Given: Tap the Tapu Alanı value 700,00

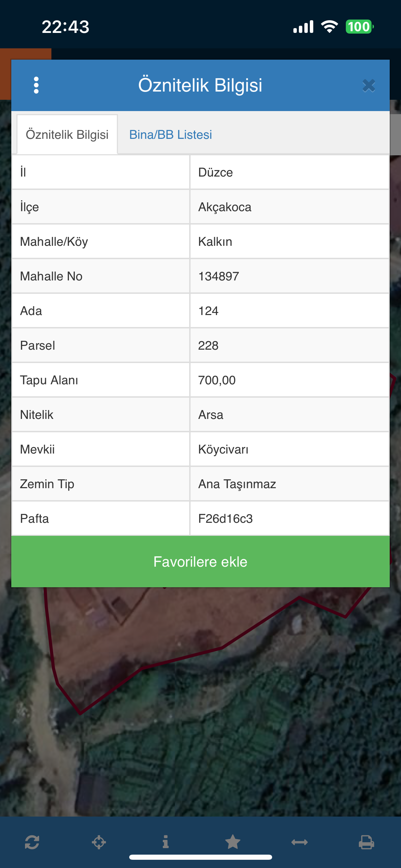Looking at the screenshot, I should (x=289, y=380).
